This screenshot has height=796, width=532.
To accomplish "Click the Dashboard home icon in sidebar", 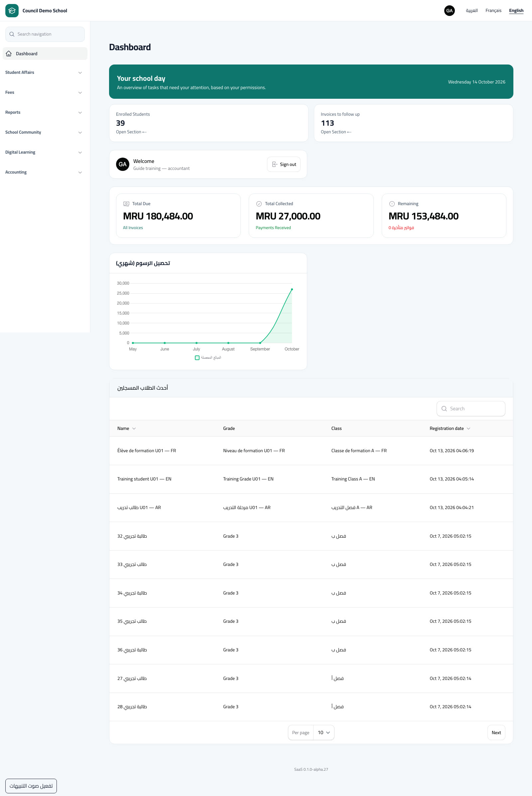I will click(x=9, y=54).
